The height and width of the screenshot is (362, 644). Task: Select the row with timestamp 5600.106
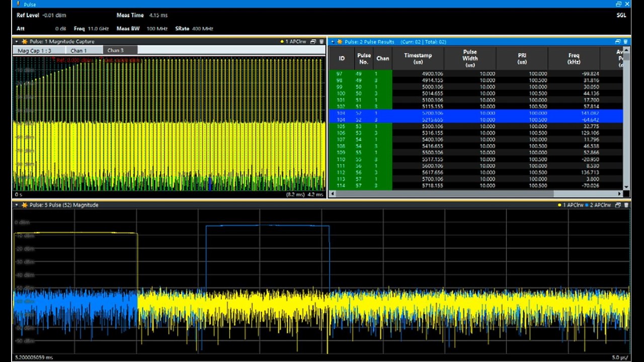476,166
